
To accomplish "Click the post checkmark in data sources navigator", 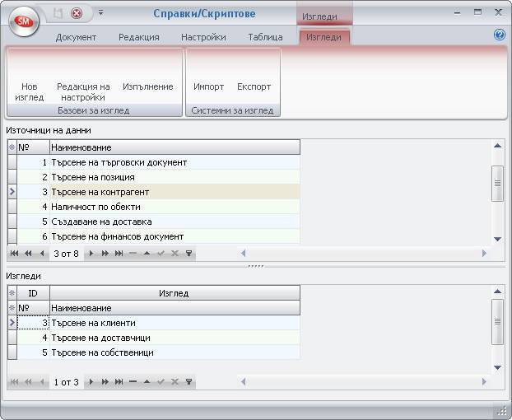I will pyautogui.click(x=161, y=253).
